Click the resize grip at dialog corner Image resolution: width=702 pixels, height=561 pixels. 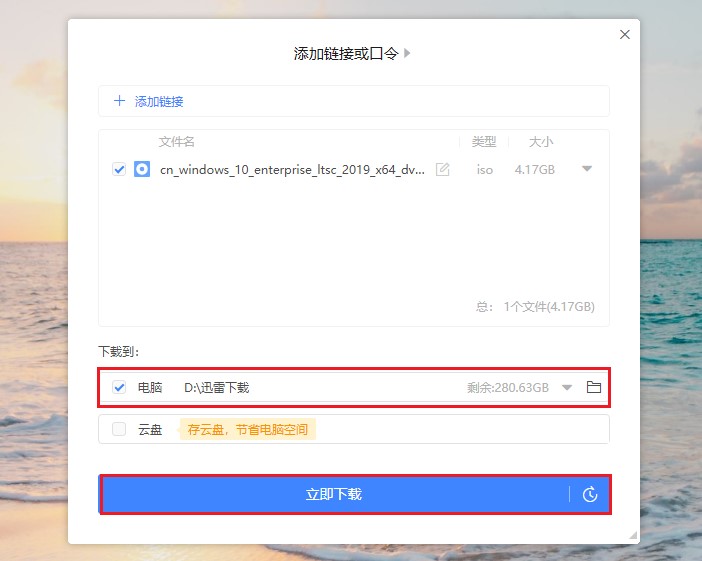(x=633, y=535)
